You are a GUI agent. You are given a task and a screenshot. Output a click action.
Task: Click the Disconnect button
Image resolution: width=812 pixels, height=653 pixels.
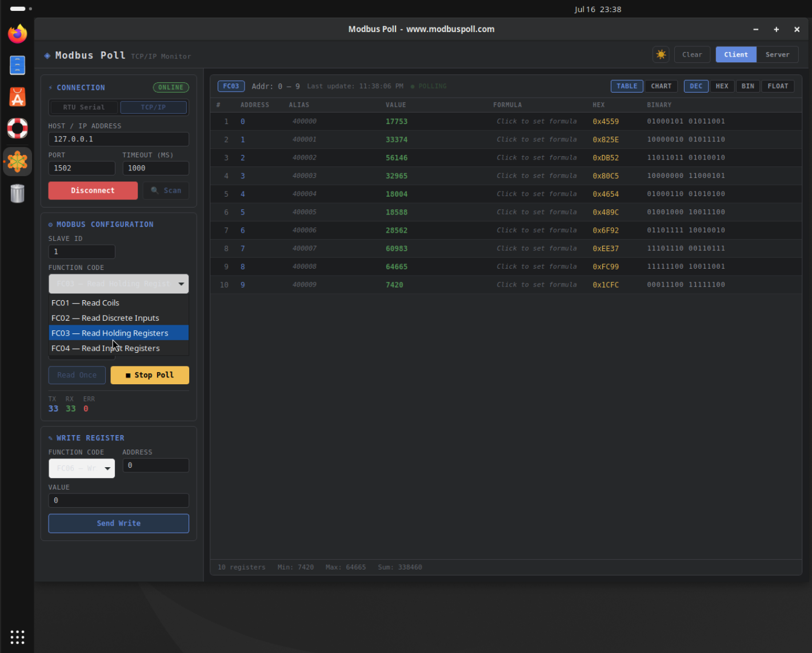(x=93, y=190)
